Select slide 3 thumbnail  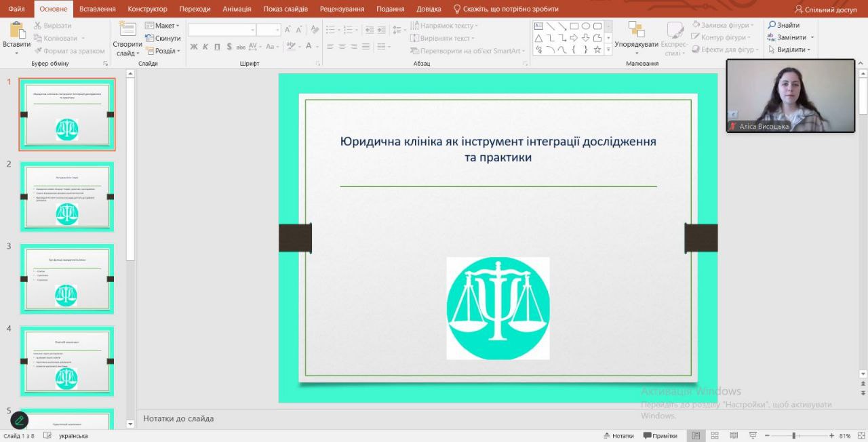pyautogui.click(x=67, y=279)
